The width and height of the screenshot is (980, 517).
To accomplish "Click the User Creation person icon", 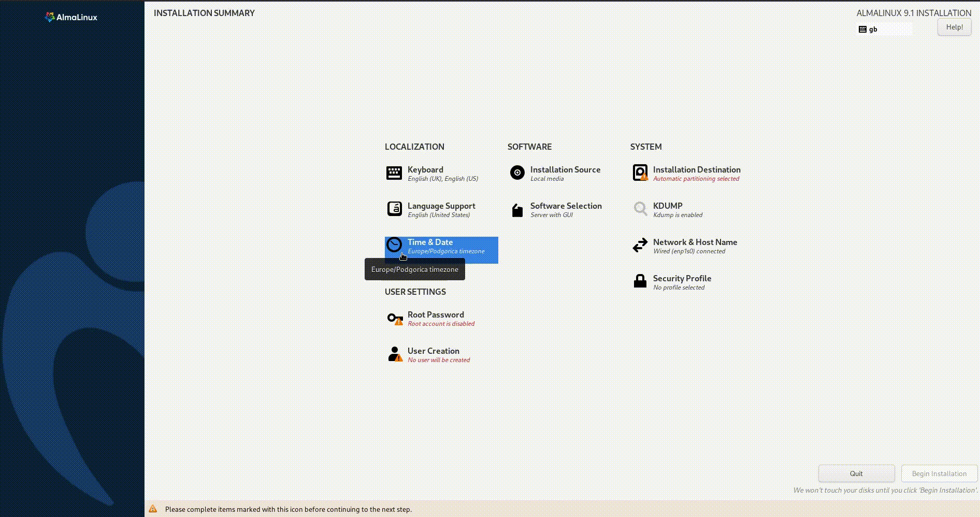I will [394, 354].
